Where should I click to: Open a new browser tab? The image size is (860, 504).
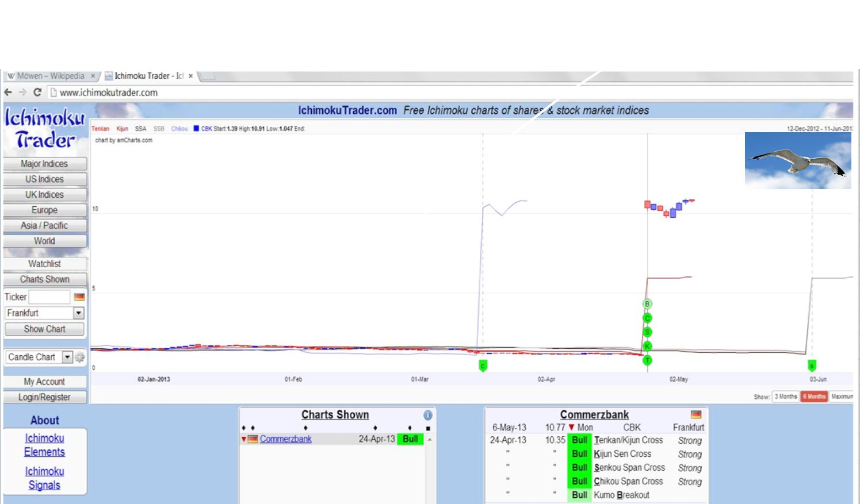click(207, 76)
